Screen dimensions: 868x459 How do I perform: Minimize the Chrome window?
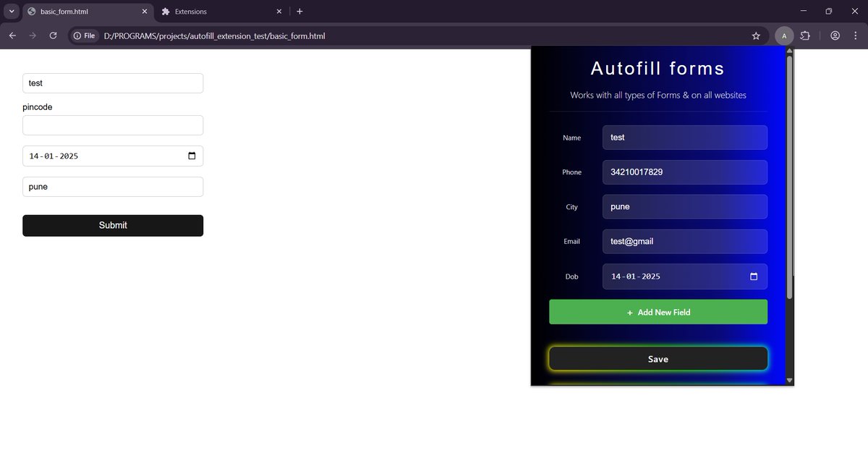pos(804,12)
